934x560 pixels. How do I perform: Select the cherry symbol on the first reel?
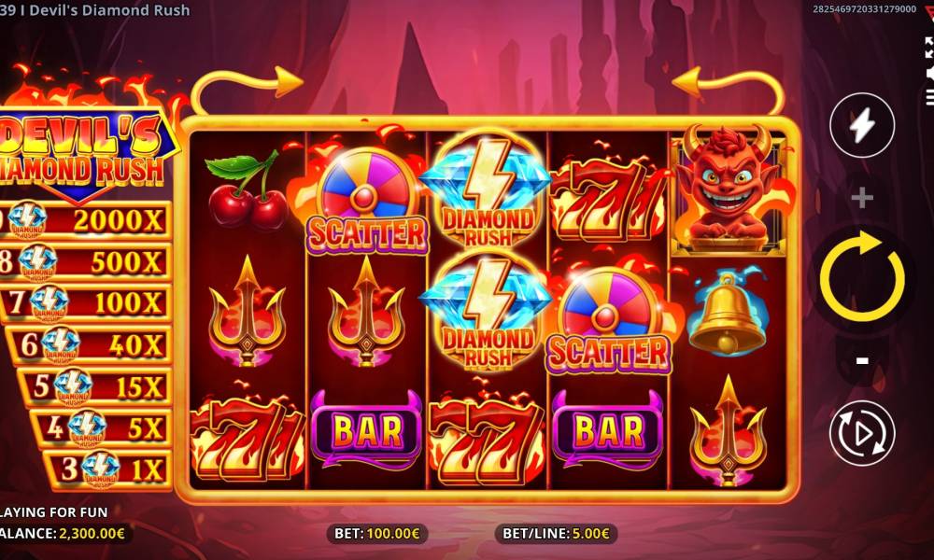click(x=248, y=190)
